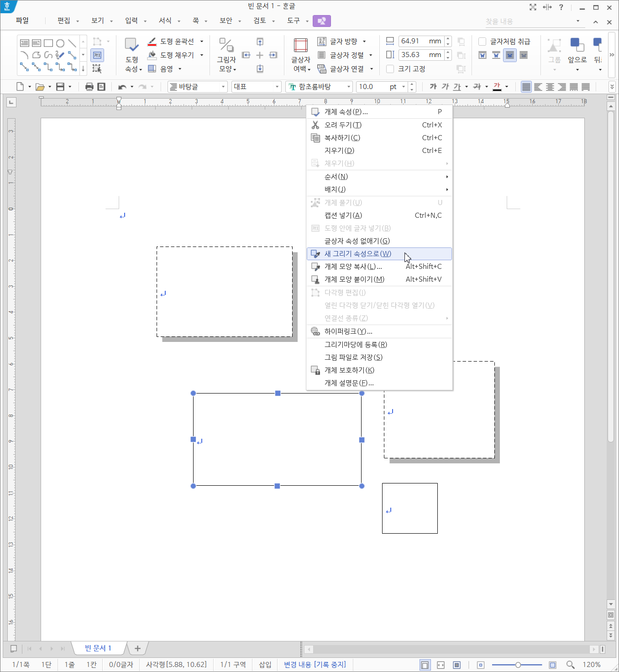Select the straight line shape tool
The width and height of the screenshot is (619, 672).
(x=72, y=43)
